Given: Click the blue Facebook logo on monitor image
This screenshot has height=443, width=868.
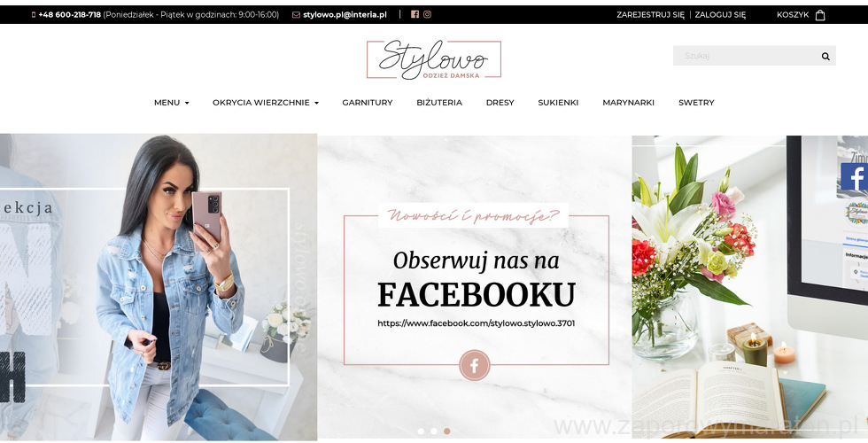Looking at the screenshot, I should pyautogui.click(x=854, y=177).
